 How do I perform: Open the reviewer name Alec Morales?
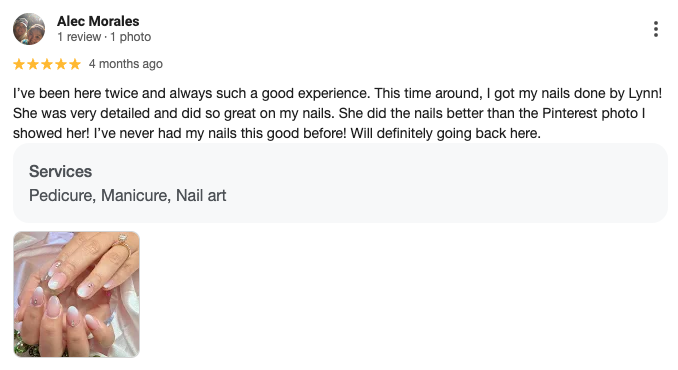pyautogui.click(x=98, y=21)
